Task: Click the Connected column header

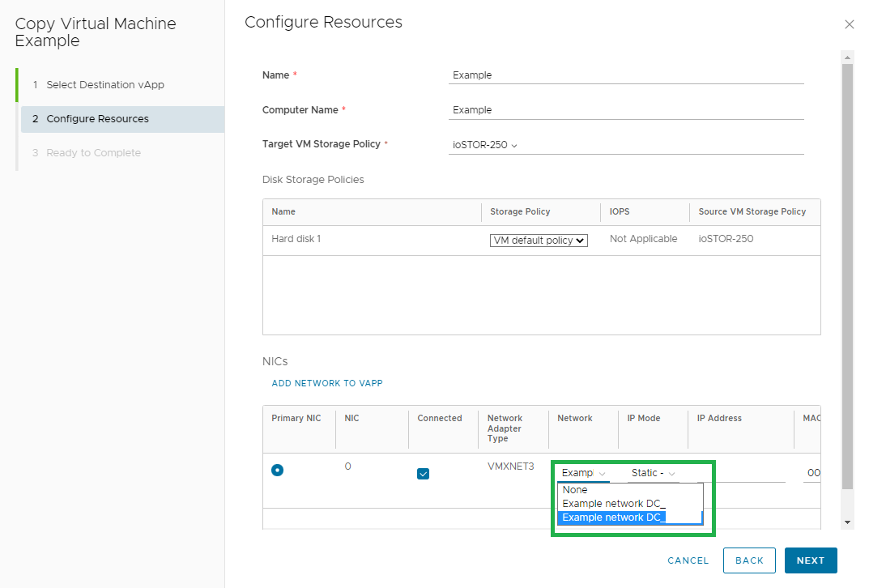Action: tap(440, 419)
